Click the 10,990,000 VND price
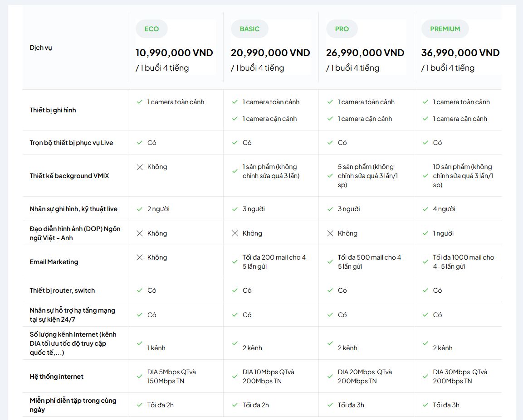The height and width of the screenshot is (420, 523). (174, 53)
